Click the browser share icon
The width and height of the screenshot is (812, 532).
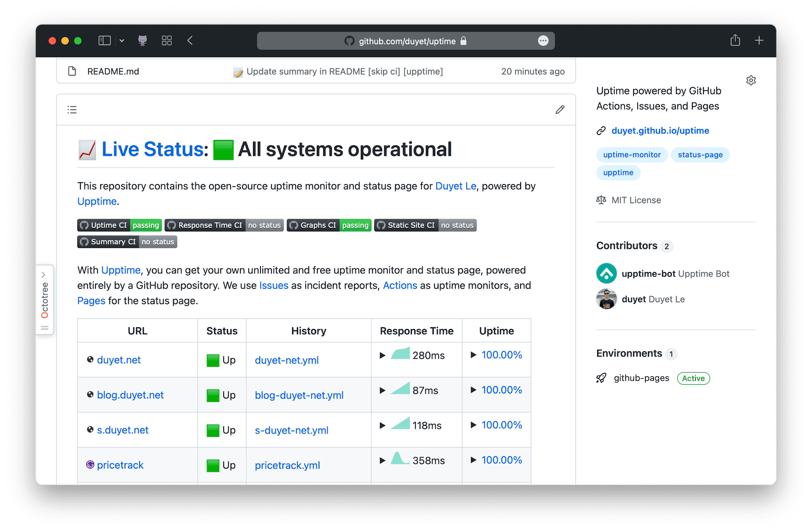point(735,40)
